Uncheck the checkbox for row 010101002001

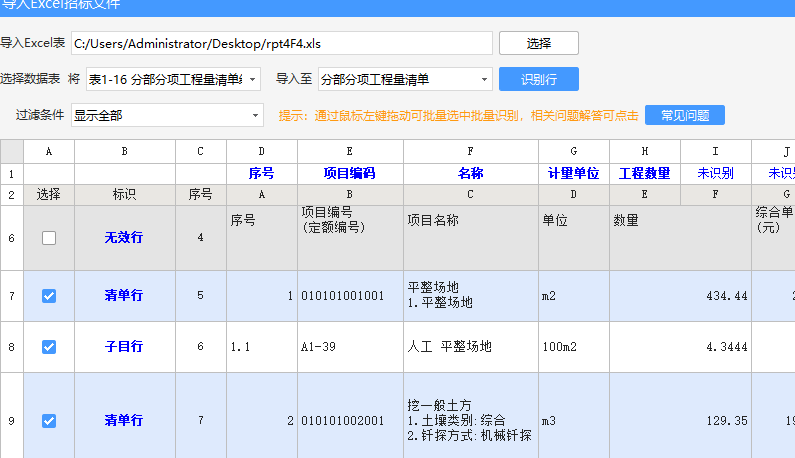point(49,420)
